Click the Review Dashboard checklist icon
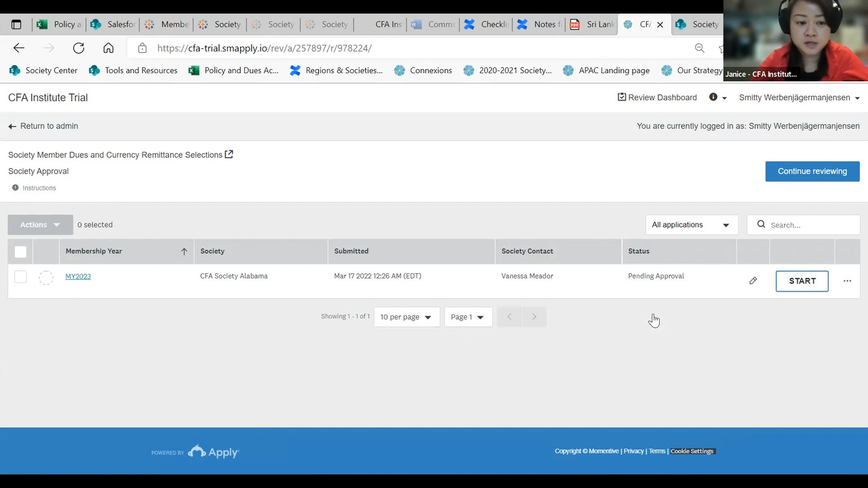 click(x=622, y=97)
